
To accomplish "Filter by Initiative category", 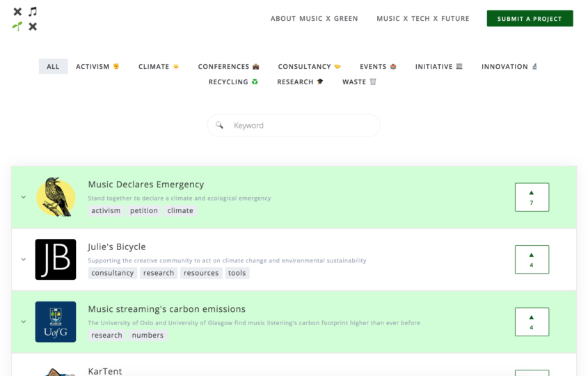I will point(439,66).
